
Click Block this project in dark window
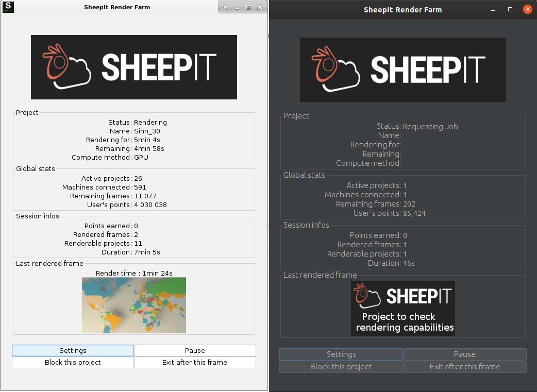tap(341, 367)
